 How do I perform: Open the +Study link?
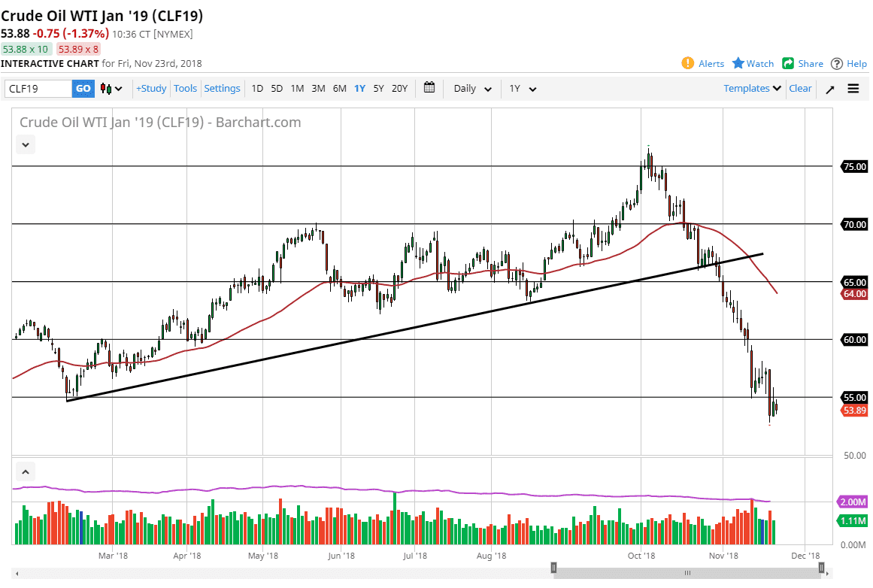point(151,88)
